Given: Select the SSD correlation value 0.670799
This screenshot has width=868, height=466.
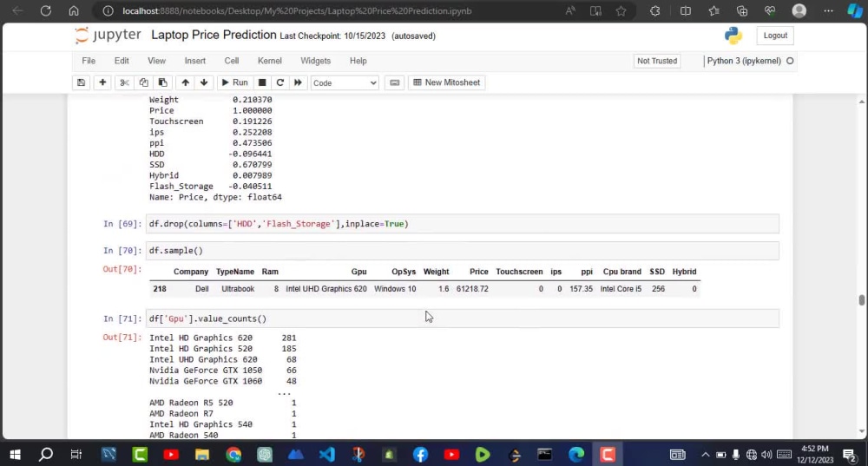Looking at the screenshot, I should [x=252, y=164].
